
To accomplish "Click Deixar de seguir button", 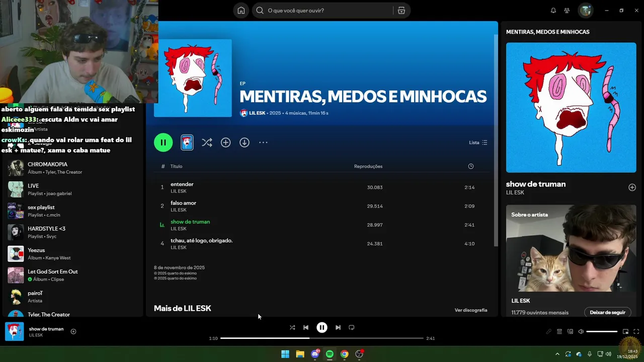I will (607, 312).
